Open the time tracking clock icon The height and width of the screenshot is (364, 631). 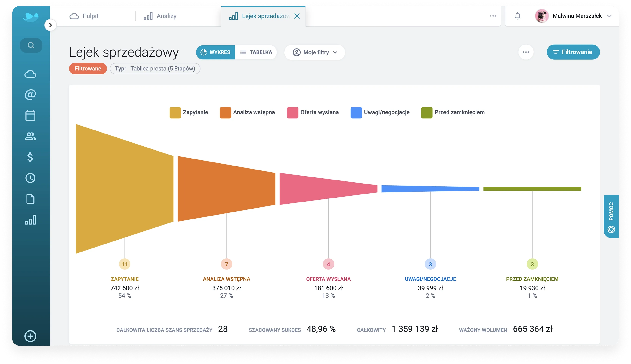click(30, 178)
